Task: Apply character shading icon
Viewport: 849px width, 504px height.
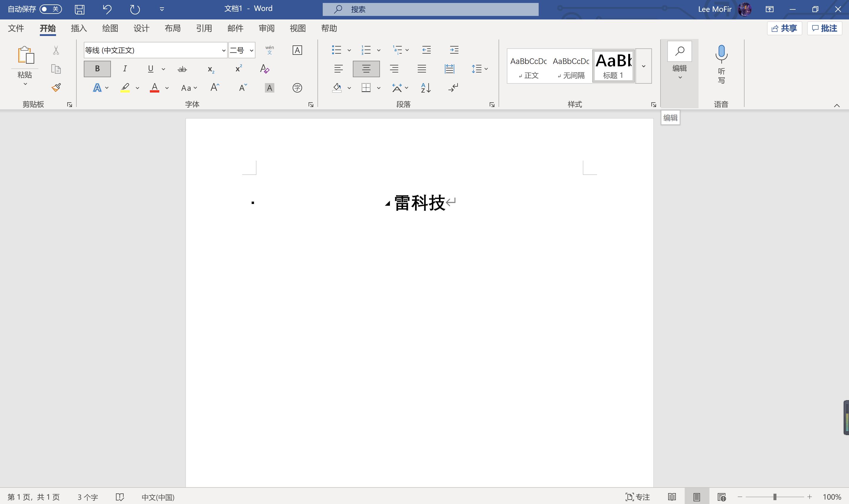Action: click(x=270, y=88)
